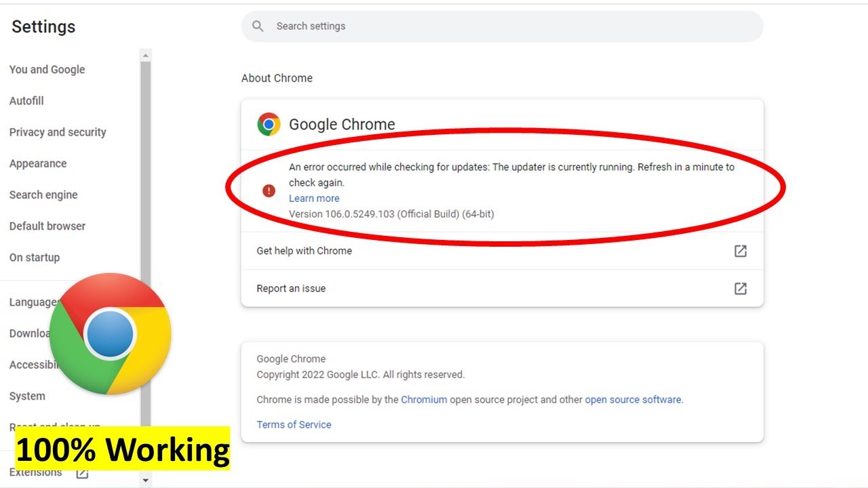Image resolution: width=868 pixels, height=488 pixels.
Task: Open the On startup section
Action: coord(35,258)
